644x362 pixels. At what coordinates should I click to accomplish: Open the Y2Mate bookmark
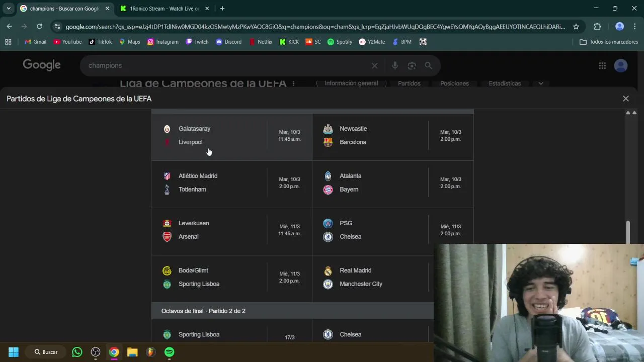[372, 42]
